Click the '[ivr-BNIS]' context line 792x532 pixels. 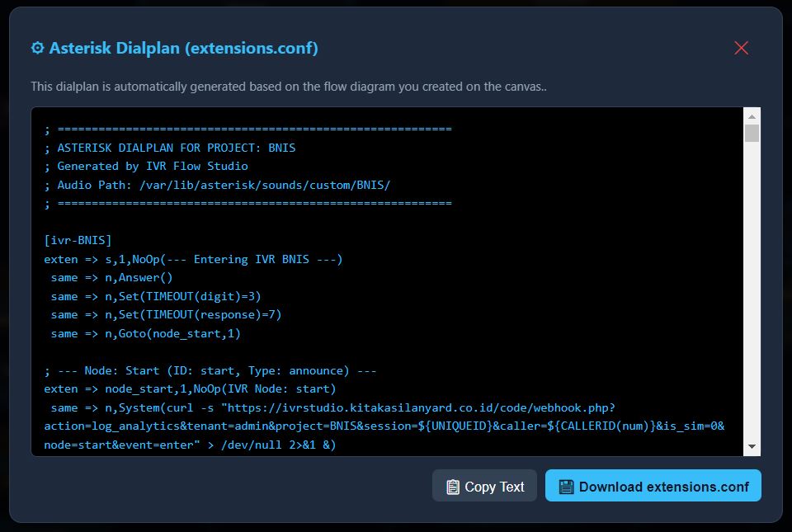78,240
